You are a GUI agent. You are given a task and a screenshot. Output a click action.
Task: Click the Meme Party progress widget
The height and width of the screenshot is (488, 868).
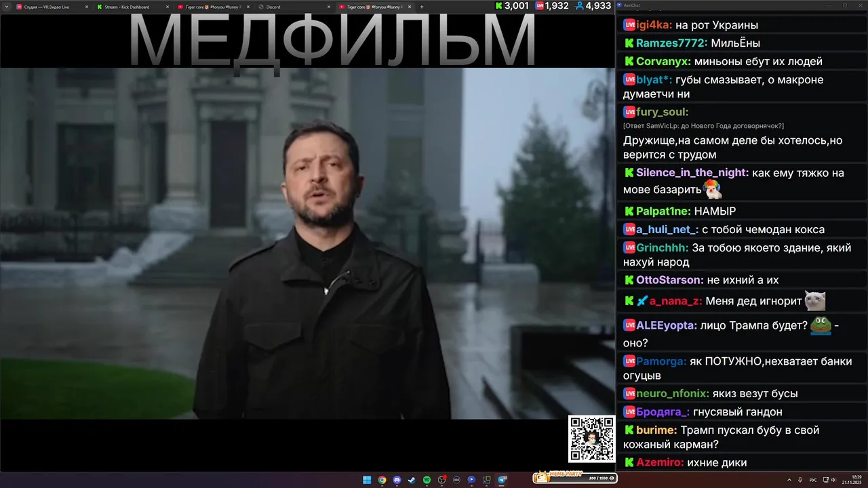[x=575, y=478]
